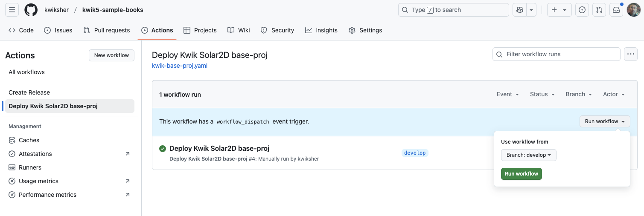644x216 pixels.
Task: Select All workflows in the sidebar
Action: pyautogui.click(x=70, y=72)
